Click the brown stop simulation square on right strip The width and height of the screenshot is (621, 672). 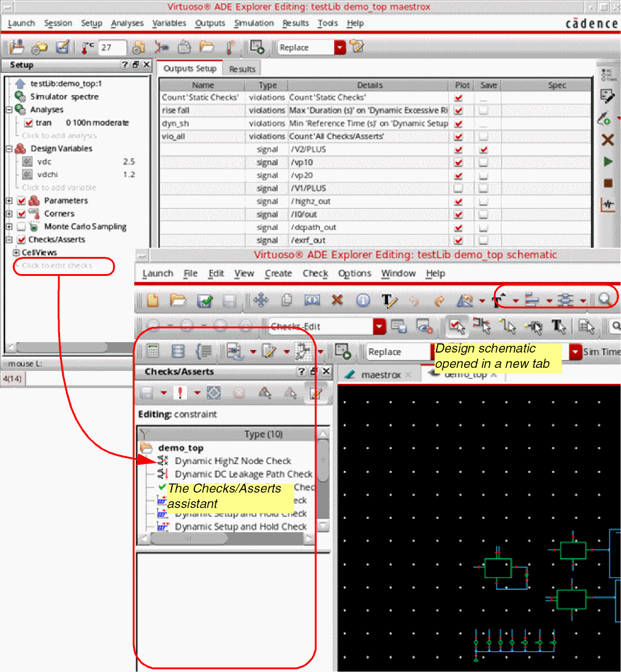coord(608,183)
